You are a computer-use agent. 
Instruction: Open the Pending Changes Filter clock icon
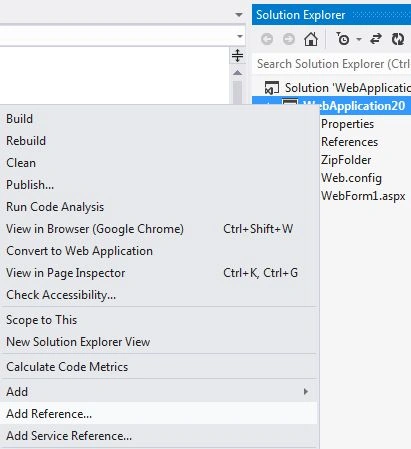(x=343, y=39)
